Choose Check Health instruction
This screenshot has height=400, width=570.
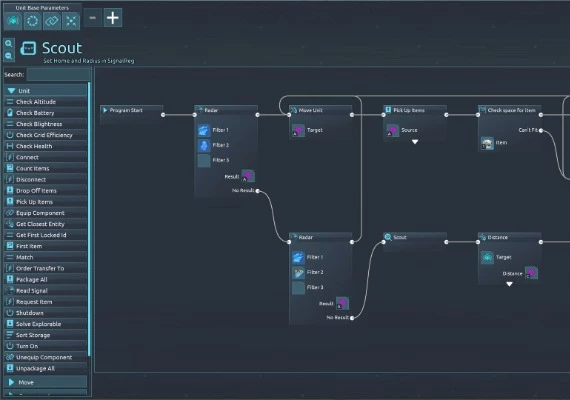coord(45,146)
